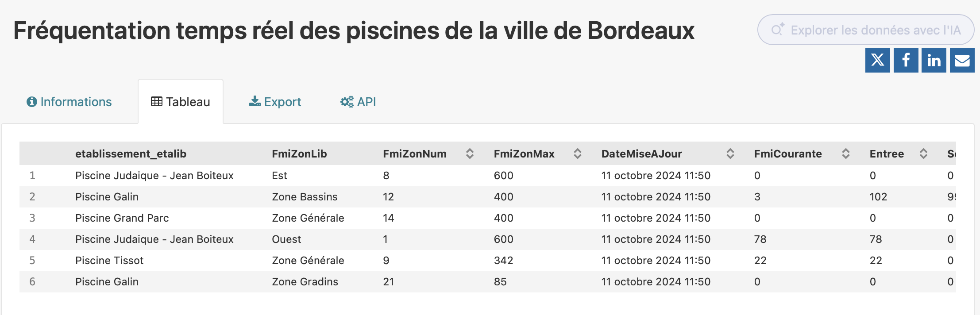
Task: Click the sort arrows for FmiZonMax column
Action: click(x=577, y=154)
